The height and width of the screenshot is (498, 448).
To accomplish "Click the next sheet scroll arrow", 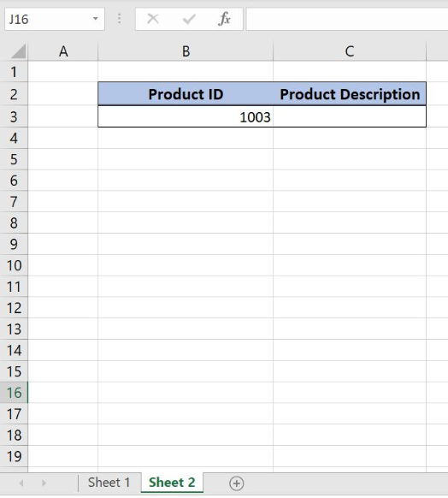I will coord(44,483).
